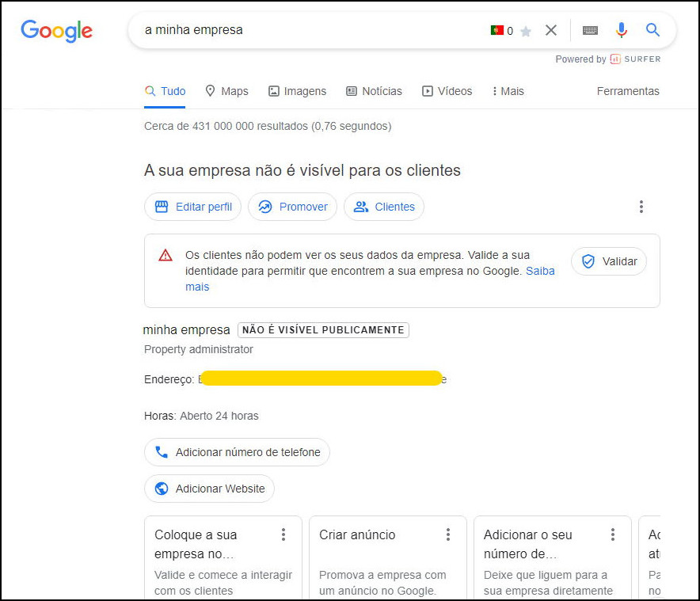Open business profile three-dot menu
700x601 pixels.
coord(641,207)
